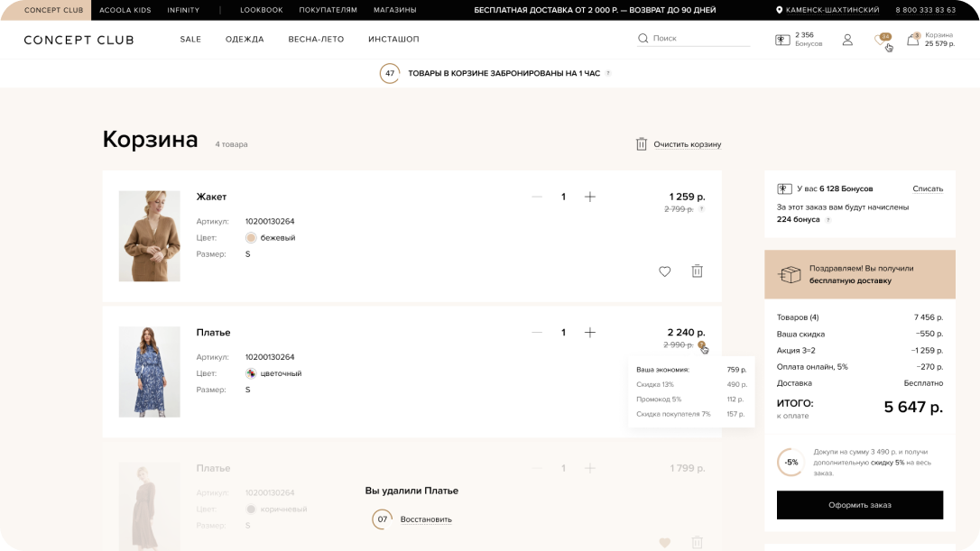Viewport: 980px width, 551px height.
Task: Click the location pin near Каменск-Шахтинский
Action: [x=779, y=10]
